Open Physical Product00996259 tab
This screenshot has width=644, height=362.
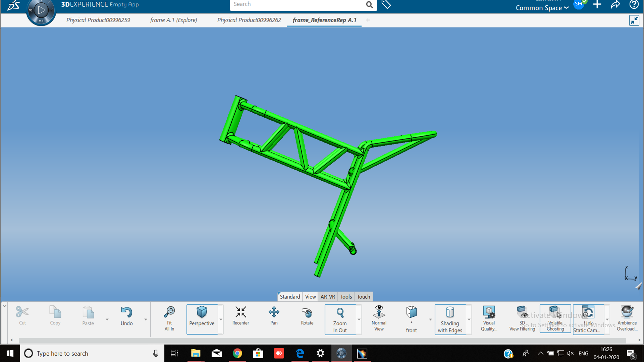[98, 20]
